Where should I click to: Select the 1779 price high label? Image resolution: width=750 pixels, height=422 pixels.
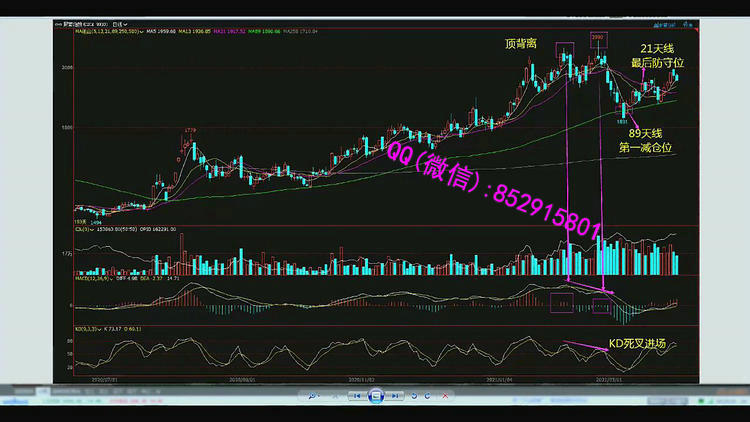189,130
